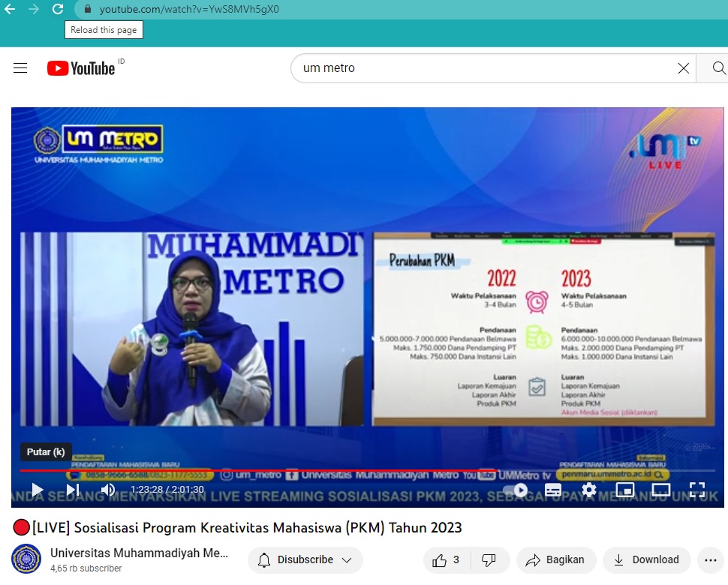Open the UM Metro tv LIVE watermark
This screenshot has height=585, width=728.
click(x=665, y=151)
